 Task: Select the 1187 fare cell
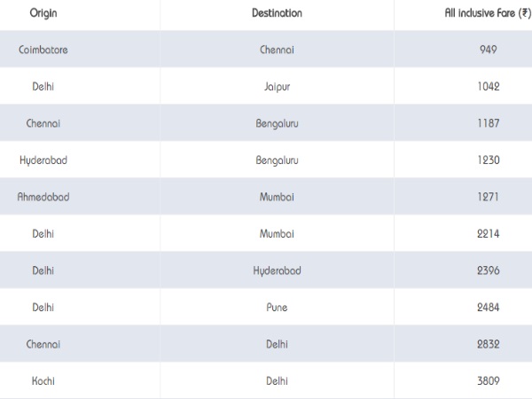[488, 123]
